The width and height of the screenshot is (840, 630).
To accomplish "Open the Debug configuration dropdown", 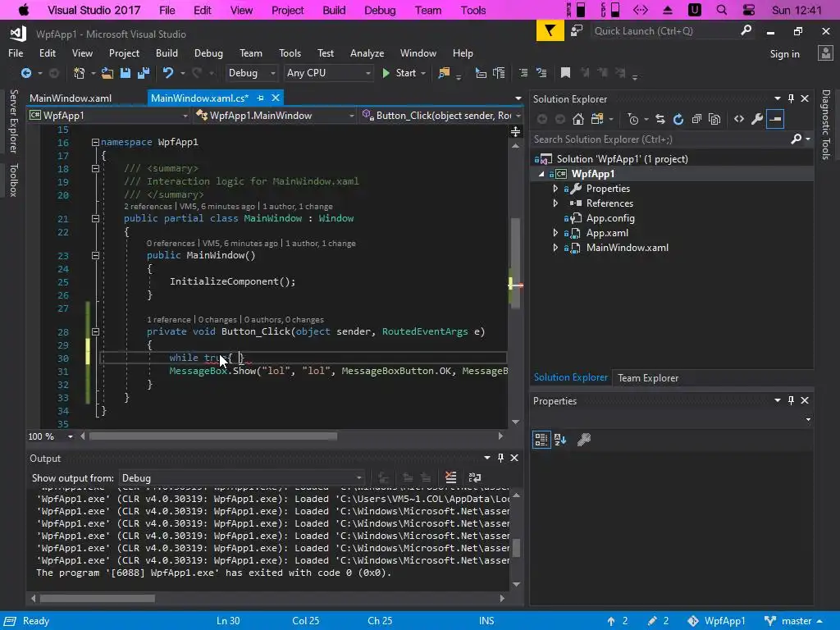I will click(251, 73).
